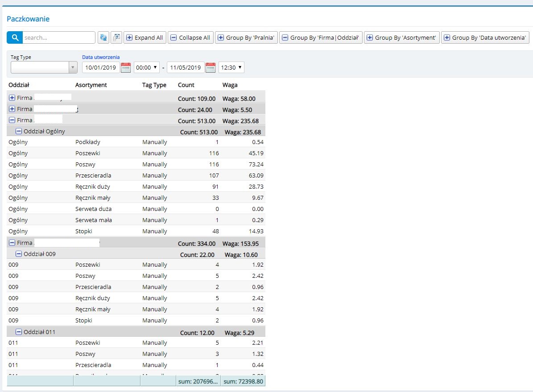Select the Serweta duża cell
The height and width of the screenshot is (392, 533).
(x=94, y=209)
